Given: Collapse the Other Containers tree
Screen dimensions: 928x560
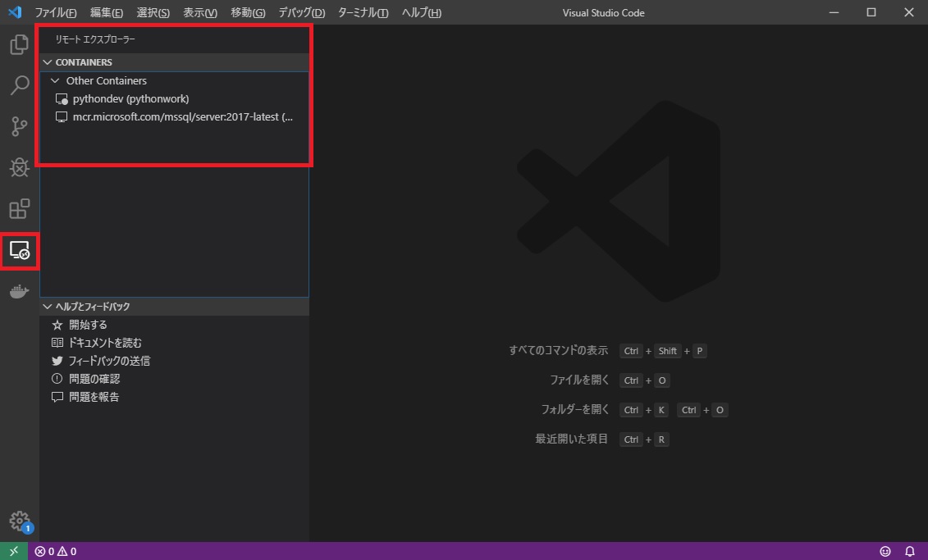Looking at the screenshot, I should click(54, 80).
